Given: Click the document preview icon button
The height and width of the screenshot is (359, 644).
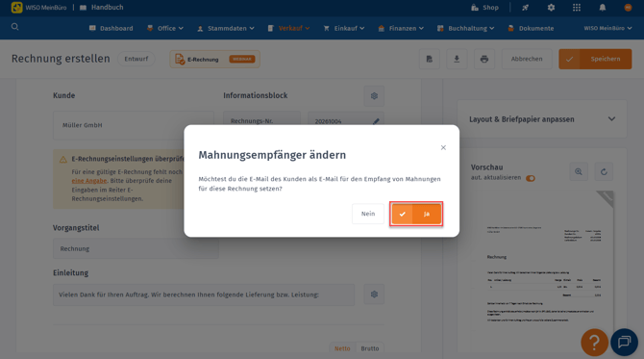Looking at the screenshot, I should click(430, 60).
